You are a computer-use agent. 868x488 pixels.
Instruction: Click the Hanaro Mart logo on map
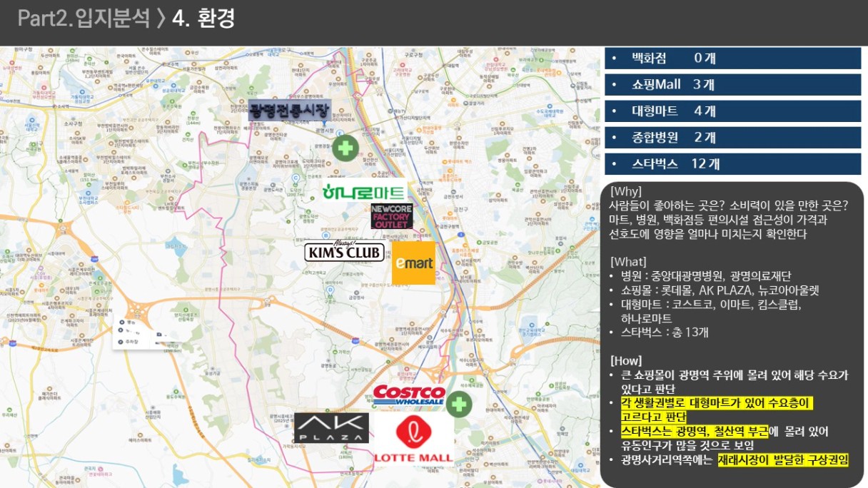pos(364,190)
